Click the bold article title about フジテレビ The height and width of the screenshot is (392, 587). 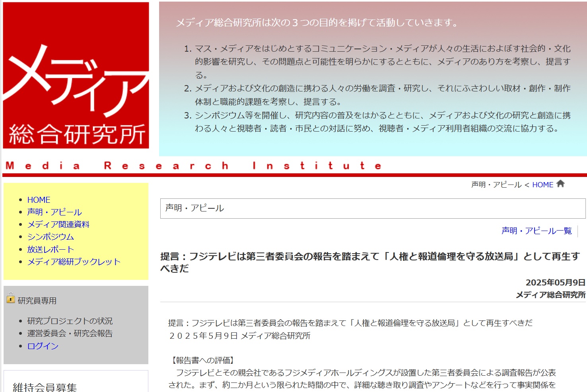point(370,262)
